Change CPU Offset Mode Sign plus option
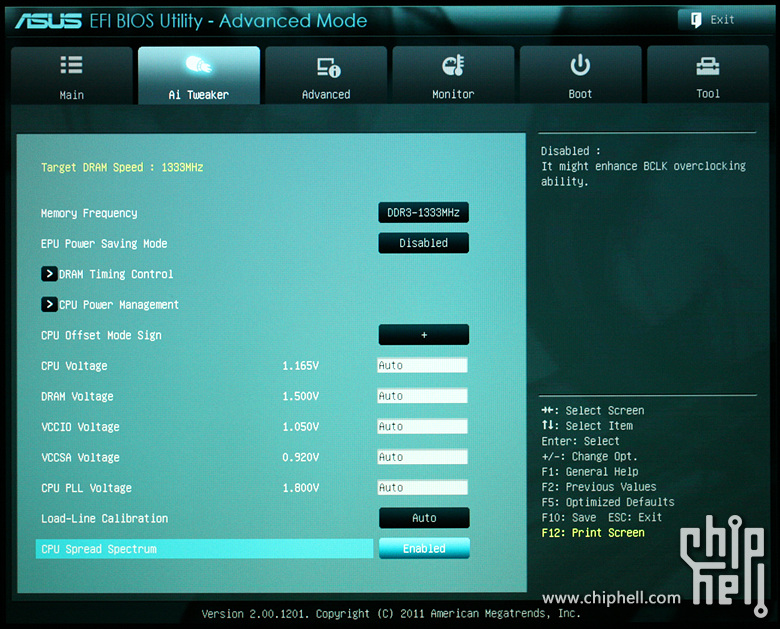 tap(424, 334)
